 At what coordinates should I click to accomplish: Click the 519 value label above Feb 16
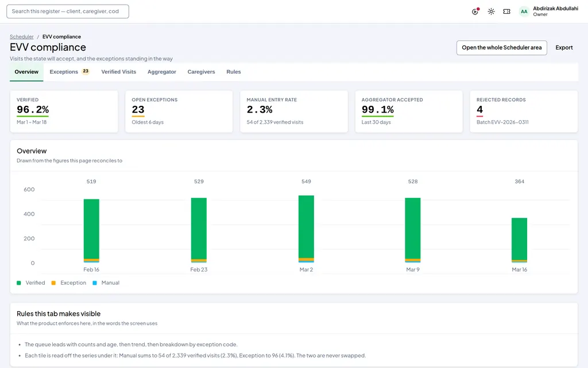(x=91, y=181)
